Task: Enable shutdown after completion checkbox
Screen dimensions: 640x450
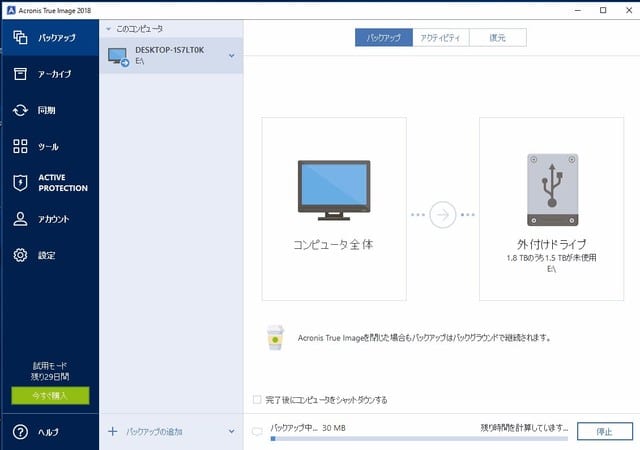Action: (x=257, y=400)
